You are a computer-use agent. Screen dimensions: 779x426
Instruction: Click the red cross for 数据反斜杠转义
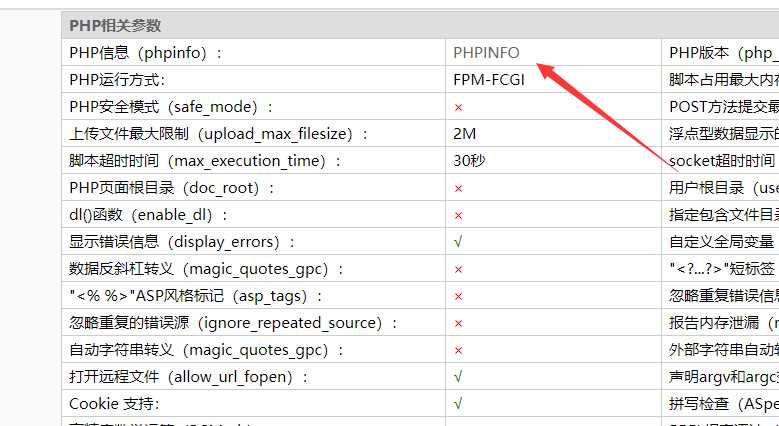(458, 269)
